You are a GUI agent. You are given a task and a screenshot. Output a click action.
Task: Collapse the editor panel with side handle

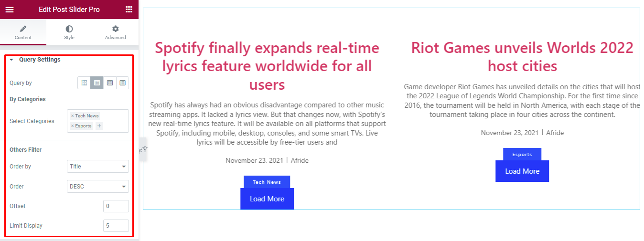(143, 150)
